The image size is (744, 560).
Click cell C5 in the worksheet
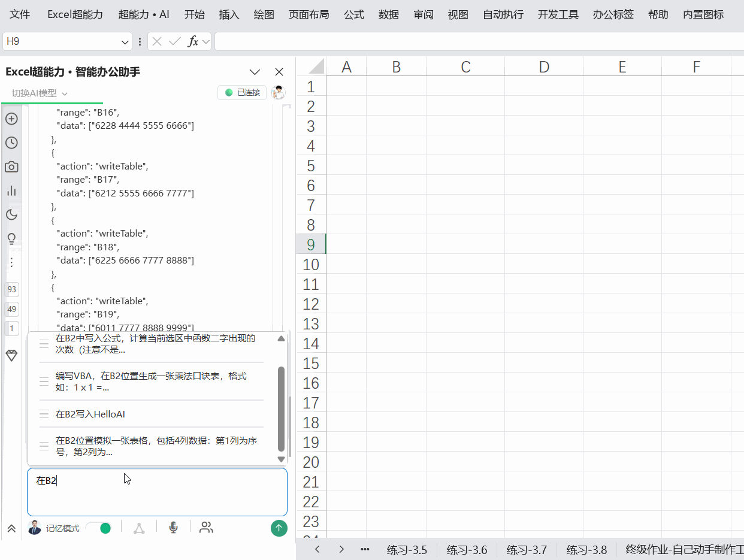465,165
